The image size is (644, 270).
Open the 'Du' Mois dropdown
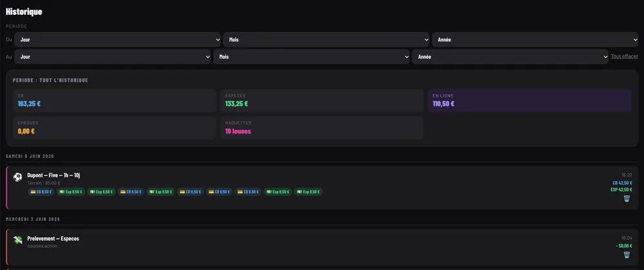(327, 40)
